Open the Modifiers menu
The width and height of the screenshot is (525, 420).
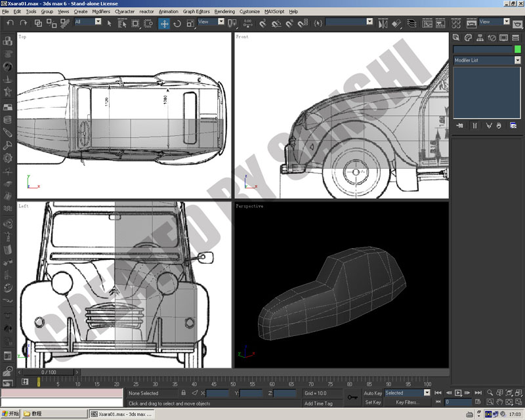pyautogui.click(x=101, y=11)
